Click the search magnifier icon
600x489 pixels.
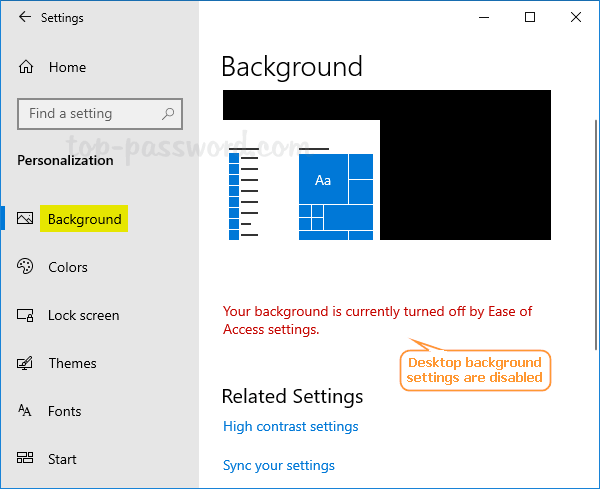pos(169,113)
